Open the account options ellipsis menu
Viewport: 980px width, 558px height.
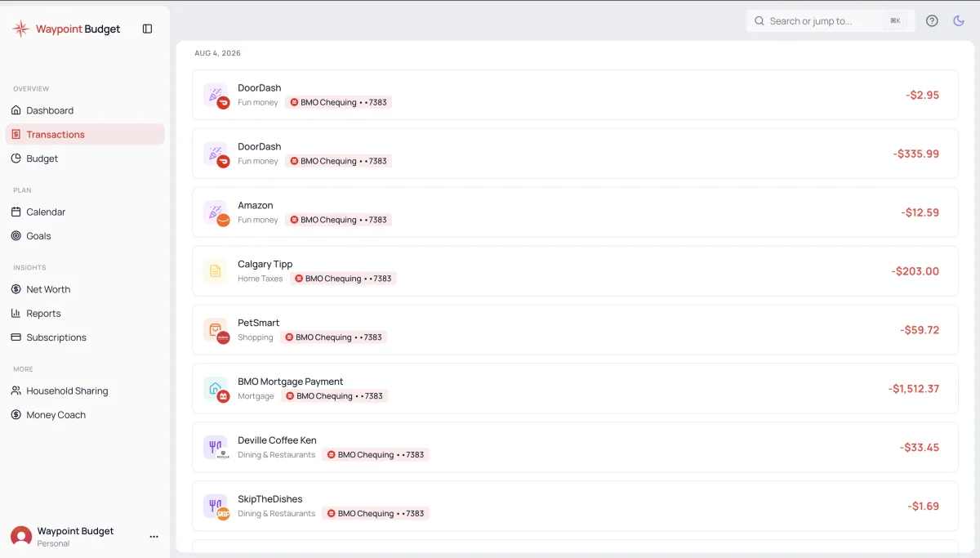(154, 537)
